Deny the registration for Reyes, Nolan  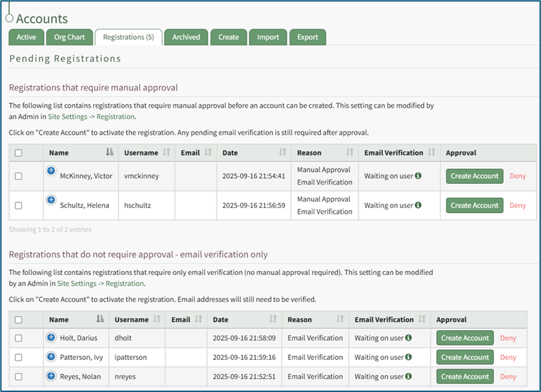point(508,377)
